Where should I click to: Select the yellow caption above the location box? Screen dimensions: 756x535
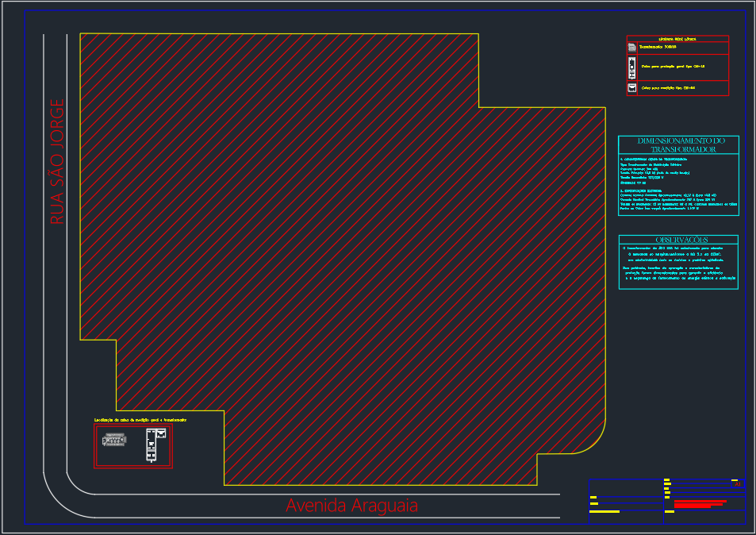140,419
